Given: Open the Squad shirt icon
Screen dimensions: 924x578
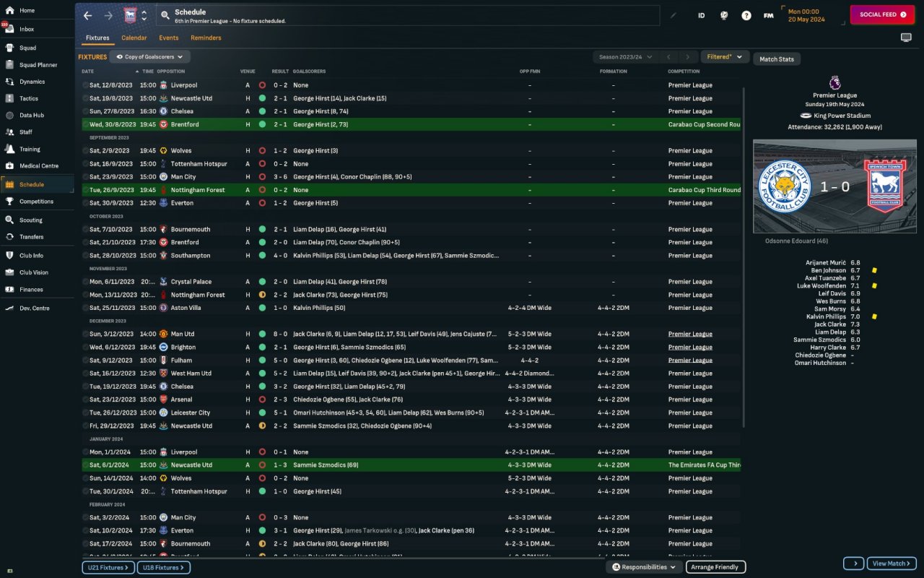Looking at the screenshot, I should coord(9,48).
